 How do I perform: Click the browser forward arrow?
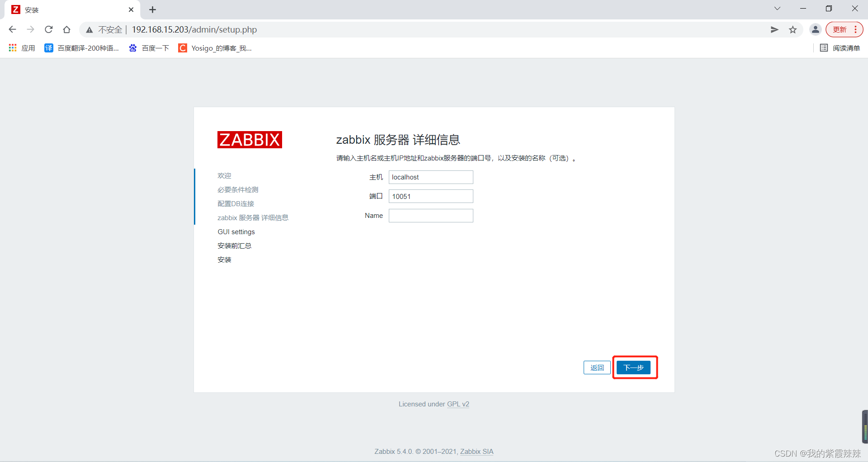[x=30, y=29]
